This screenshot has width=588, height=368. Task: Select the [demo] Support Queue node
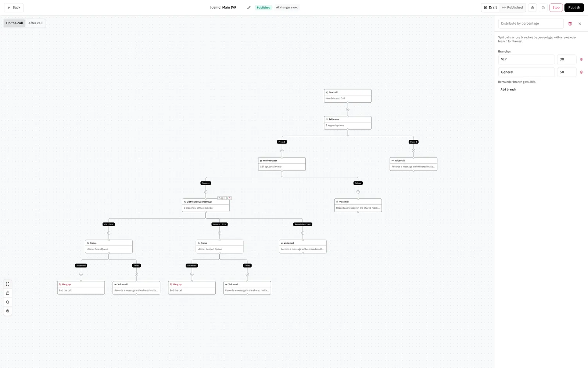(x=219, y=246)
